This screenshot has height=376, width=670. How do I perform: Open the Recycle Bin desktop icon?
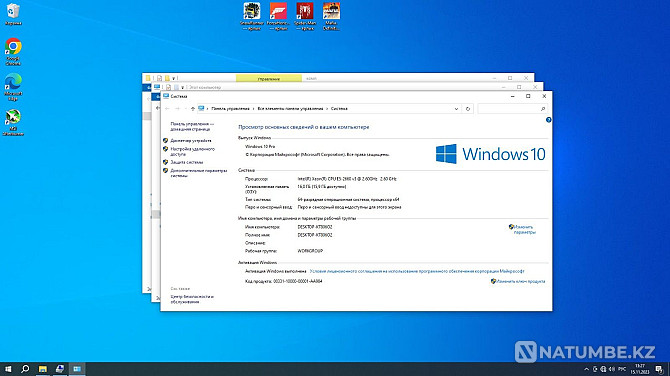click(13, 14)
